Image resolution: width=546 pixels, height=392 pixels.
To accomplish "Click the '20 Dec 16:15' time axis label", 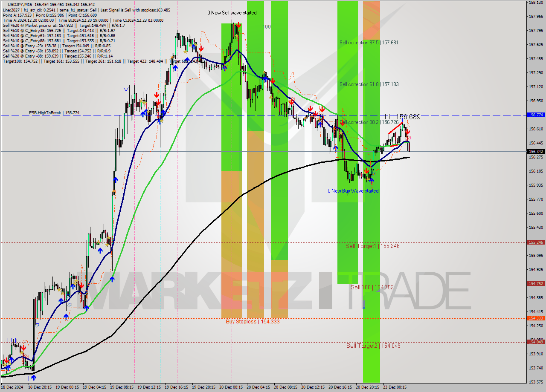I will (x=340, y=388).
